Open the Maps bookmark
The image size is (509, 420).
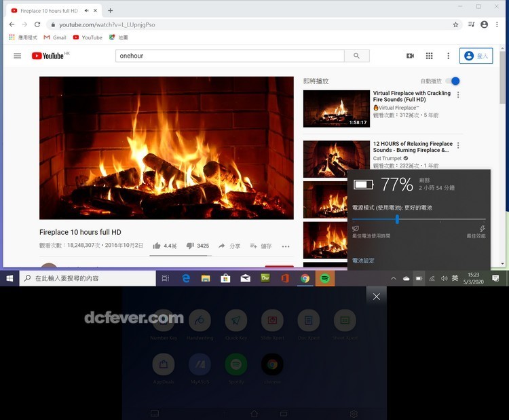(119, 37)
